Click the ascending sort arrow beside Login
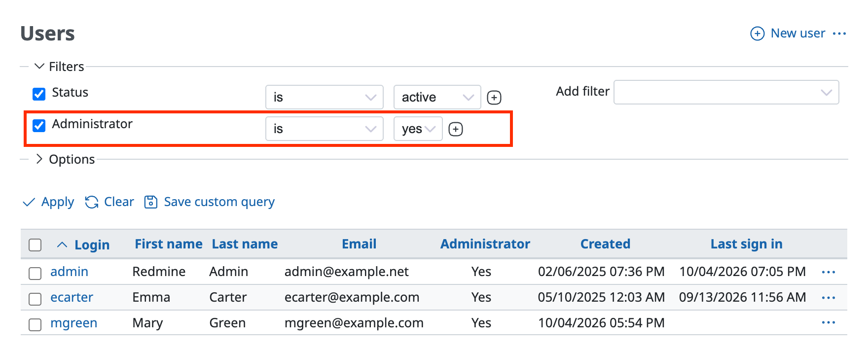 point(62,244)
